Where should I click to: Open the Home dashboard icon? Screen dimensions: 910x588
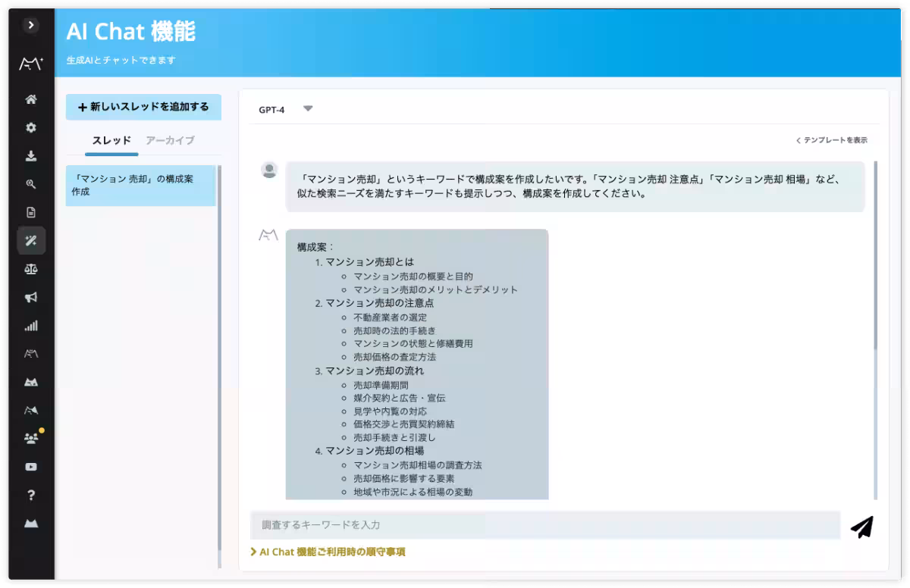tap(30, 99)
